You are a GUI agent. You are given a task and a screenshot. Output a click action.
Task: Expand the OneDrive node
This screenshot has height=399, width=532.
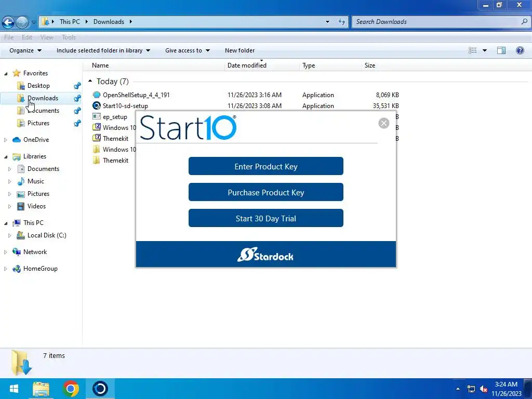click(5, 140)
